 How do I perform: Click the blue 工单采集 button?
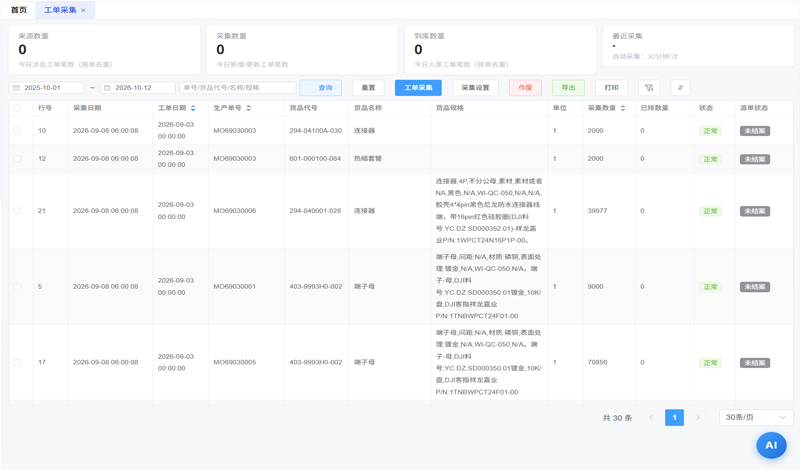[x=418, y=88]
